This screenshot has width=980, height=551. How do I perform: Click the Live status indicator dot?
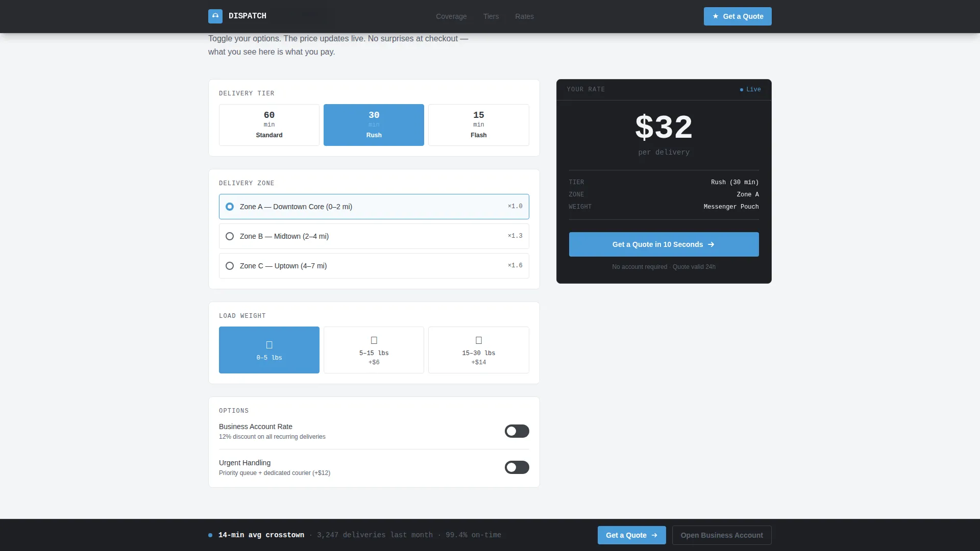[x=742, y=90]
